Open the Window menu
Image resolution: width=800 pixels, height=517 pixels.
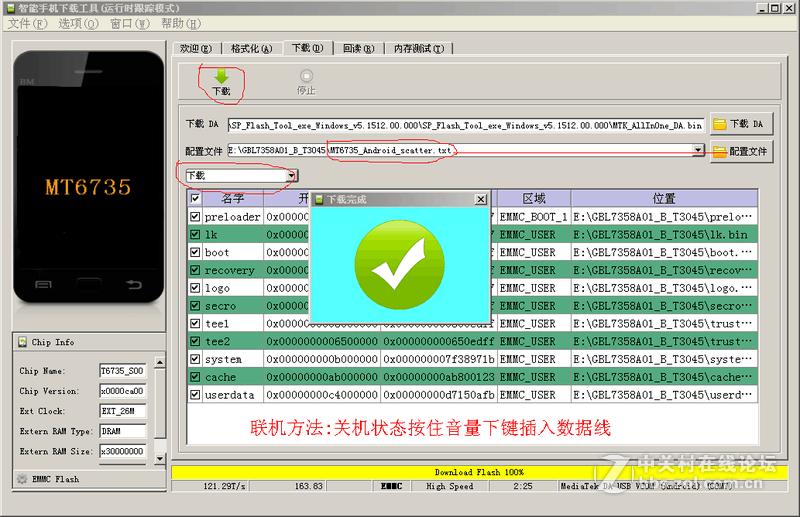click(x=130, y=23)
